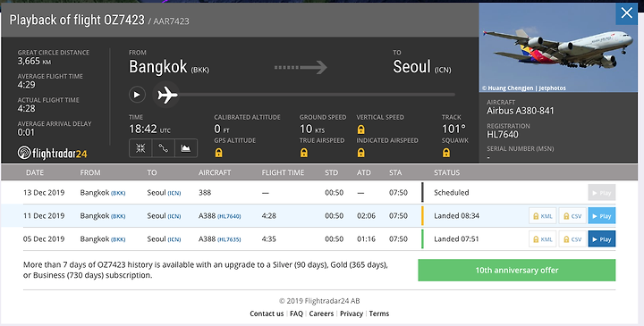Click the 'Landed 08:34' status text
The height and width of the screenshot is (326, 644).
456,215
